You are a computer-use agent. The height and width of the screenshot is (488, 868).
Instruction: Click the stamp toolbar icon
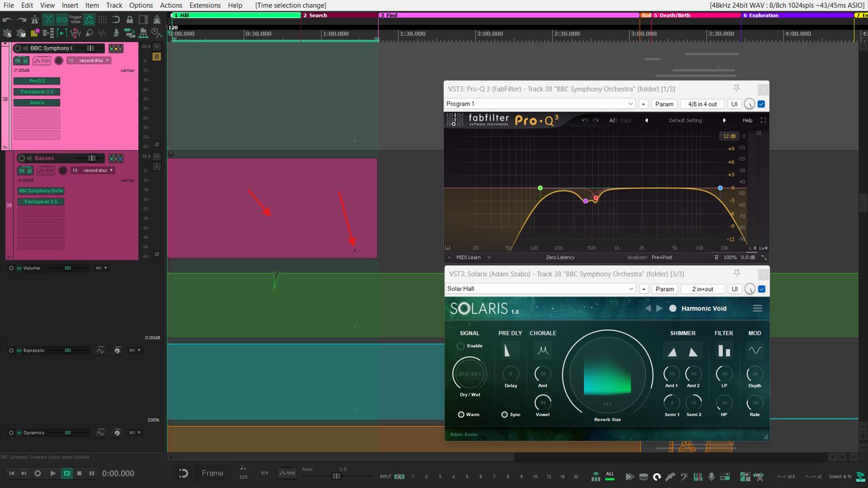(x=116, y=33)
